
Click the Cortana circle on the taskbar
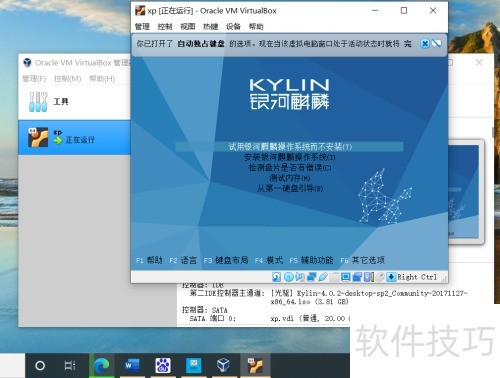tap(40, 366)
